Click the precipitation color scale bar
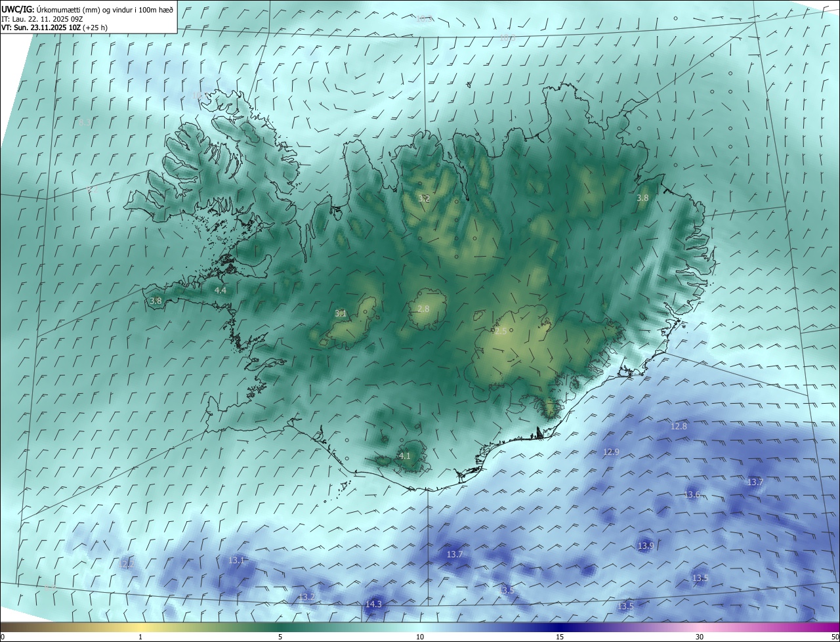Screen dimensions: 840x642 click(x=420, y=627)
